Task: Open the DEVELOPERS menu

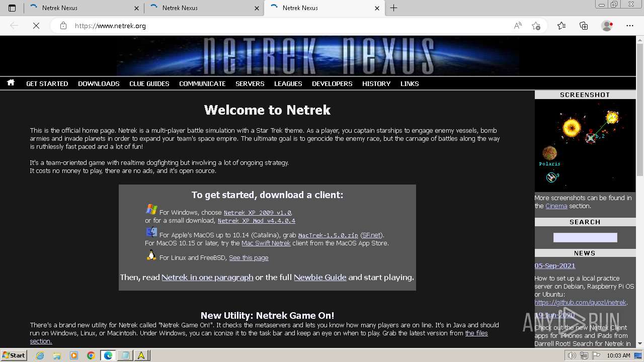Action: coord(332,83)
